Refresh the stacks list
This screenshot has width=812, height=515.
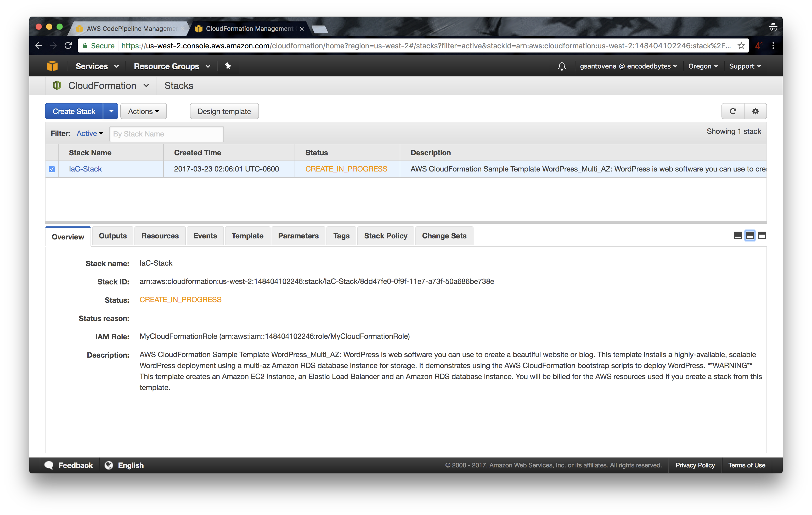point(733,111)
